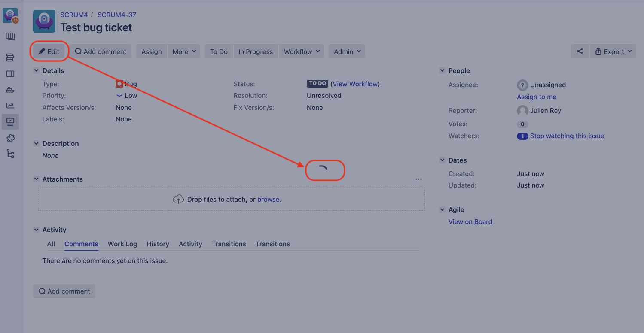Click the Assign to me link
Screen dimensions: 644x333
click(x=536, y=97)
